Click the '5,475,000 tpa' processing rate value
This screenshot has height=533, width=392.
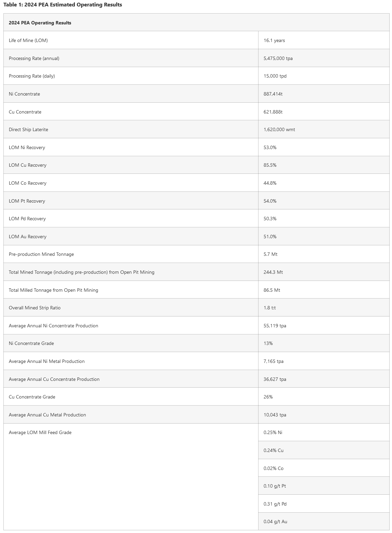point(278,58)
